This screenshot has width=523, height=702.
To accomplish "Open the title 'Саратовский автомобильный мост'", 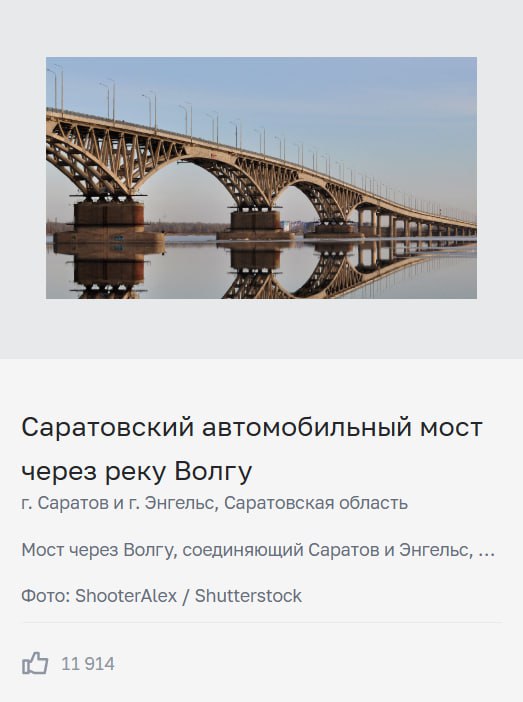I will point(252,427).
